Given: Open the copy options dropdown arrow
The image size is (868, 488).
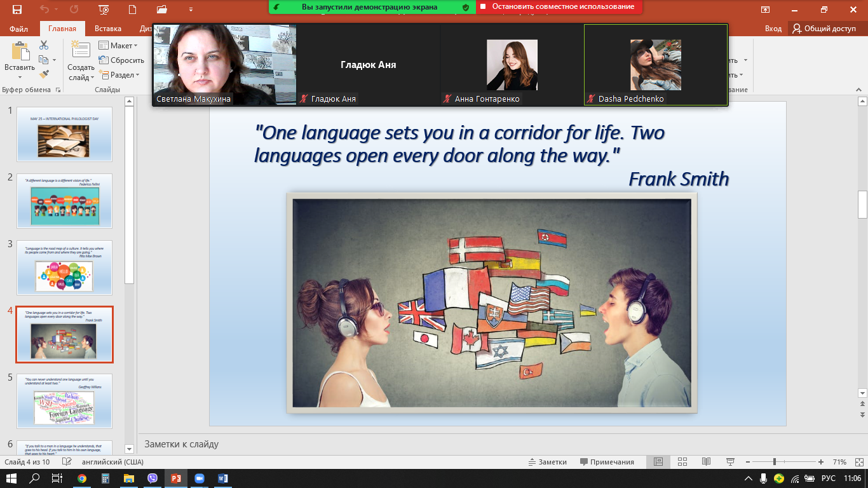Looking at the screenshot, I should click(53, 60).
